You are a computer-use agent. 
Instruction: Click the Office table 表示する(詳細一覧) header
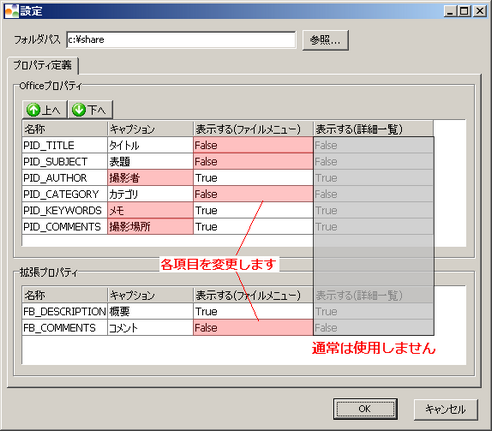(x=373, y=129)
